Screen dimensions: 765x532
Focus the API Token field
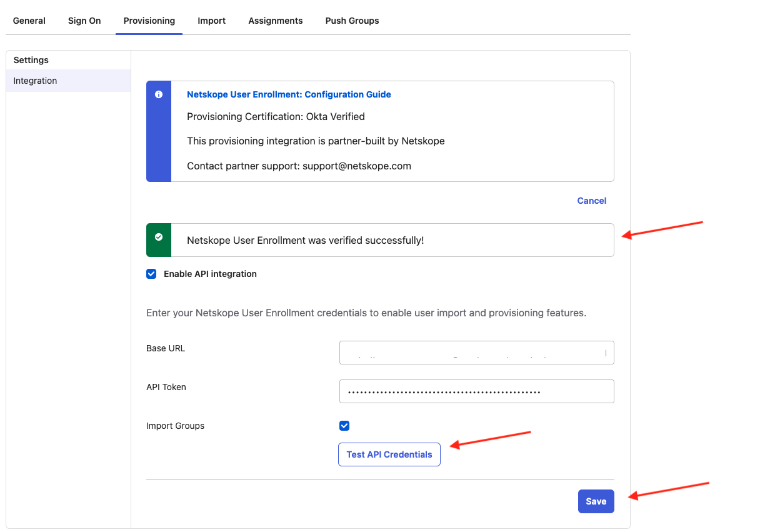point(477,391)
